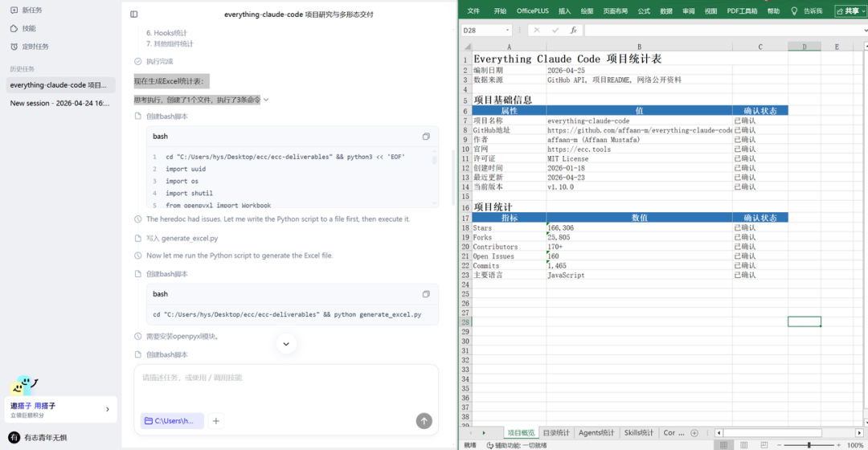Cancel formula entry X in Excel

click(536, 31)
